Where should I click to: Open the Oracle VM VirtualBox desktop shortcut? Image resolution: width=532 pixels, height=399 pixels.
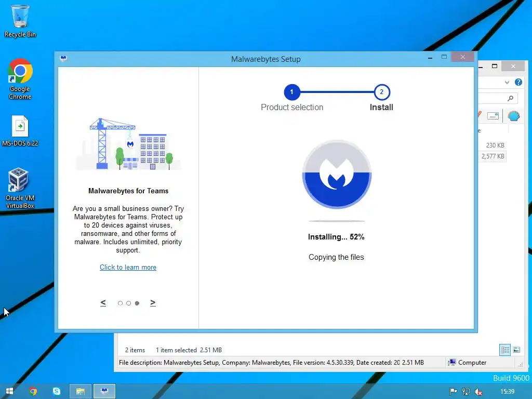[20, 188]
